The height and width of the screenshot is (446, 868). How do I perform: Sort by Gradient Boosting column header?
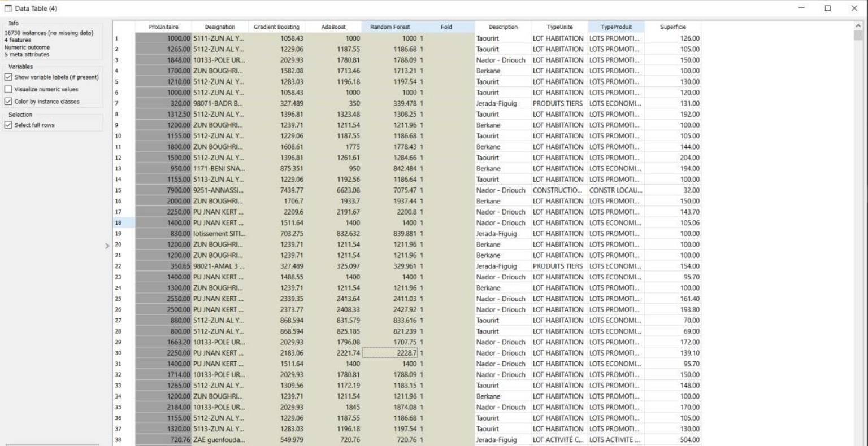coord(276,27)
